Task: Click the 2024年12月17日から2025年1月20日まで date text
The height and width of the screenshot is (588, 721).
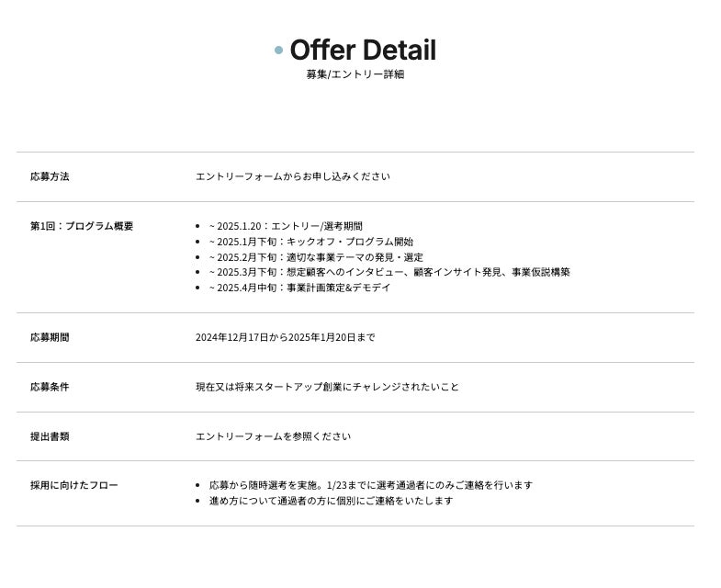Action: (285, 337)
